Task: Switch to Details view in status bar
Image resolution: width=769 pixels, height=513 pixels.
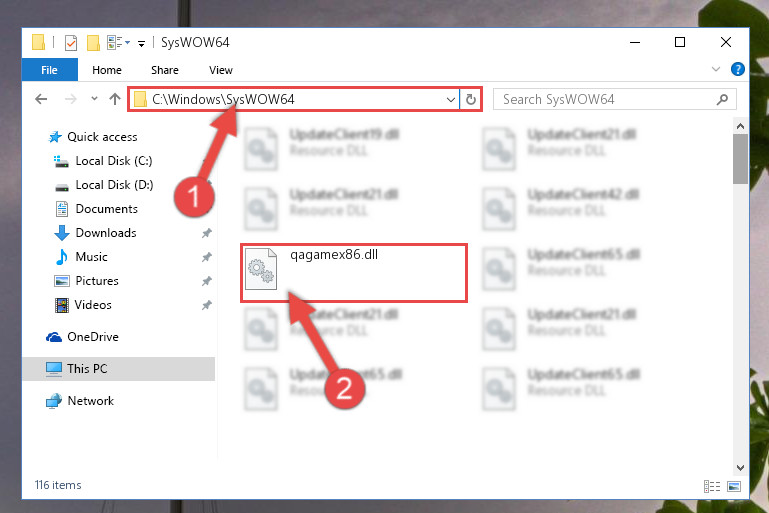Action: point(712,486)
